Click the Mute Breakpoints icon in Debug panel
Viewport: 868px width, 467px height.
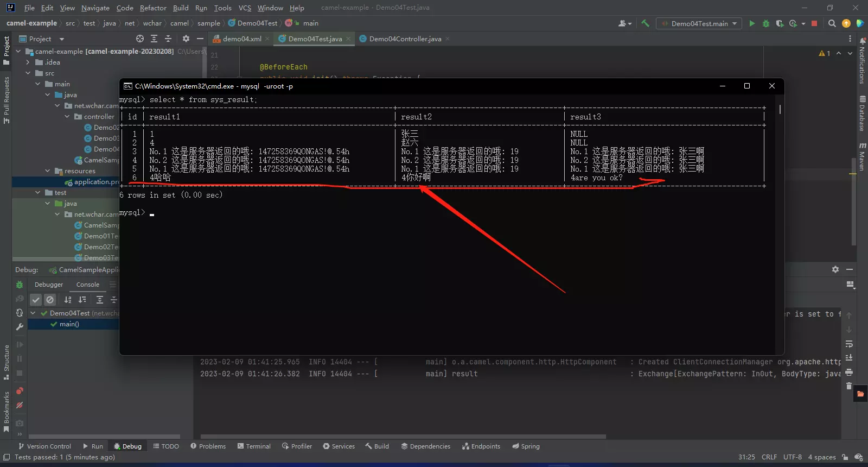click(20, 405)
